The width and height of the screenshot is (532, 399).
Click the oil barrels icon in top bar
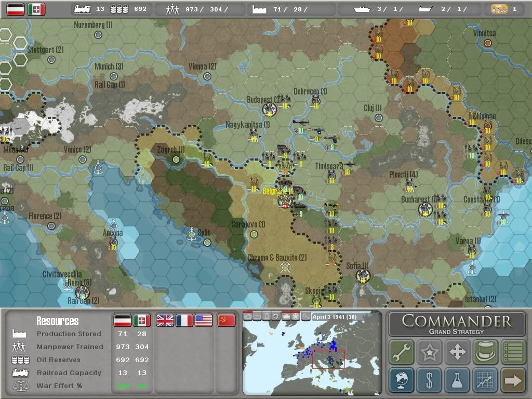coord(119,9)
